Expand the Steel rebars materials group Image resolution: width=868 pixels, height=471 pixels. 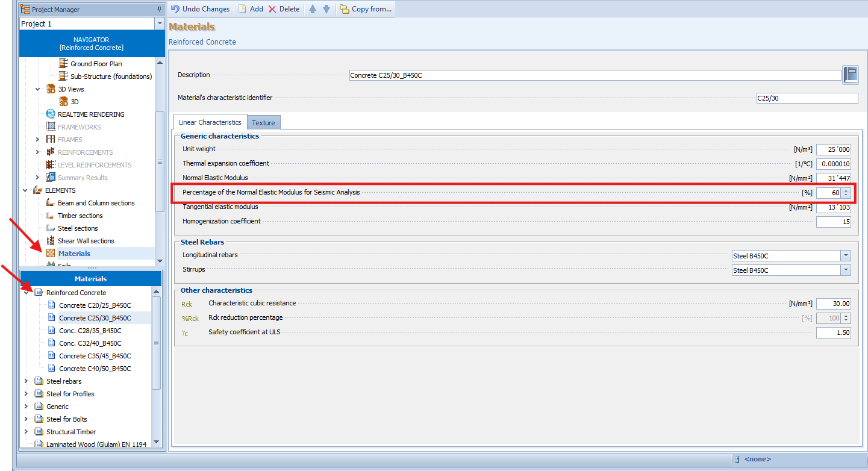pyautogui.click(x=26, y=381)
